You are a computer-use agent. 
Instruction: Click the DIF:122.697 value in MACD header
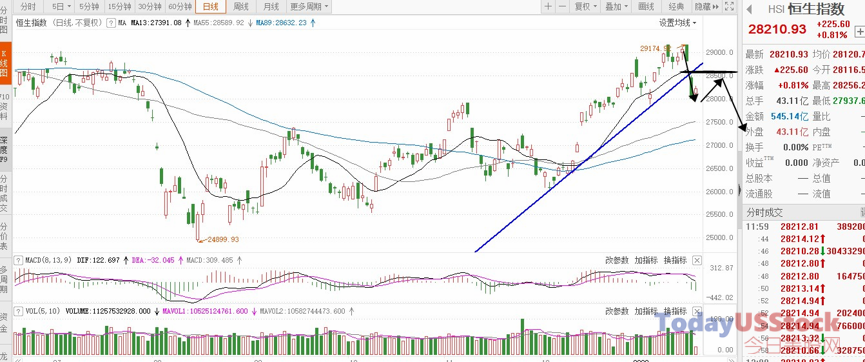tap(99, 260)
